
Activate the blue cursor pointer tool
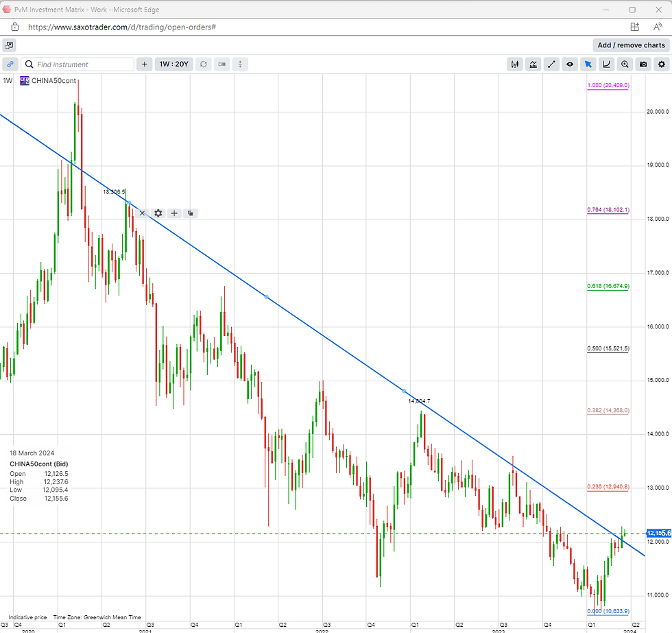tap(588, 64)
